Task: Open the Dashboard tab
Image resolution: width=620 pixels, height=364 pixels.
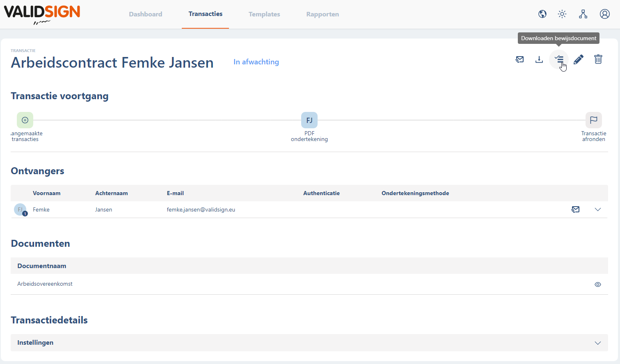Action: click(146, 14)
